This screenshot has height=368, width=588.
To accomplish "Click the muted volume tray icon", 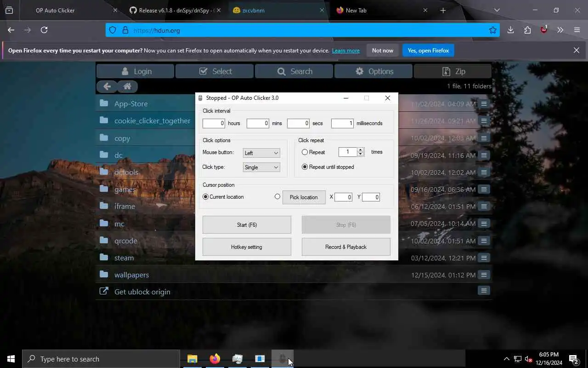I will tap(528, 359).
